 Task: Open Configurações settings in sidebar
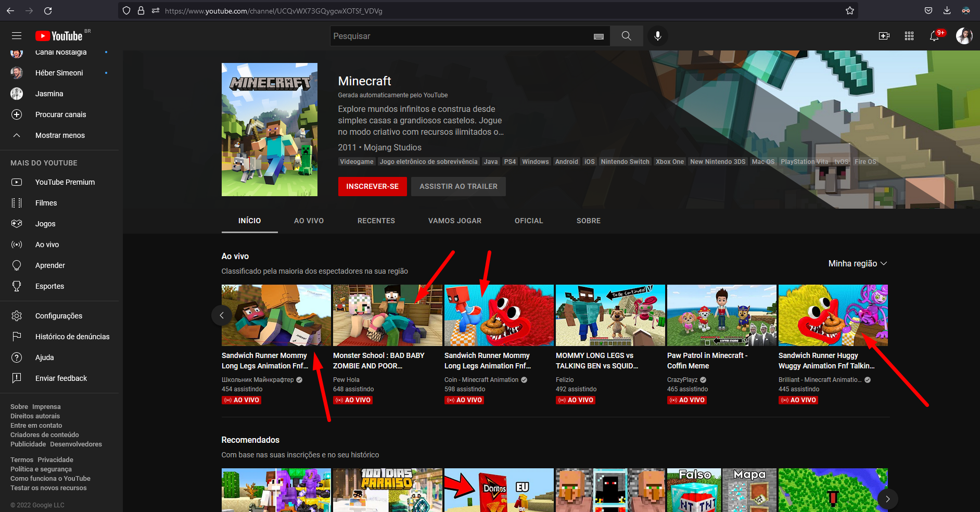(x=59, y=316)
